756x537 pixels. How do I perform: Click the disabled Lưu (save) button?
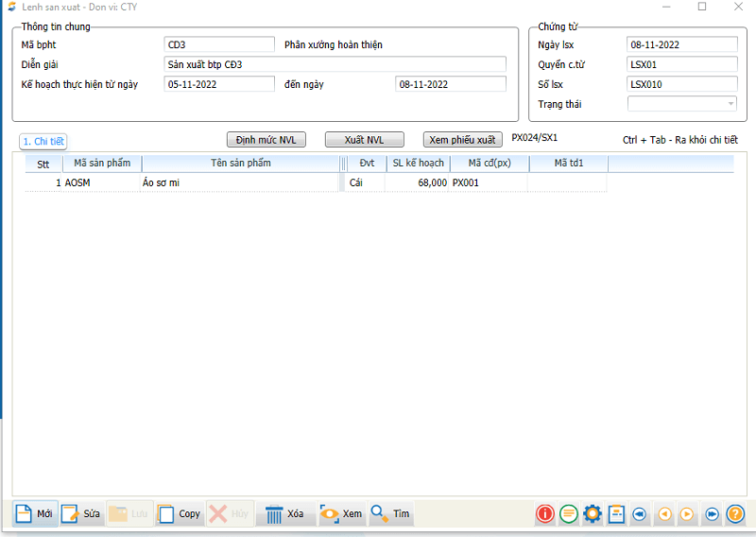click(129, 513)
